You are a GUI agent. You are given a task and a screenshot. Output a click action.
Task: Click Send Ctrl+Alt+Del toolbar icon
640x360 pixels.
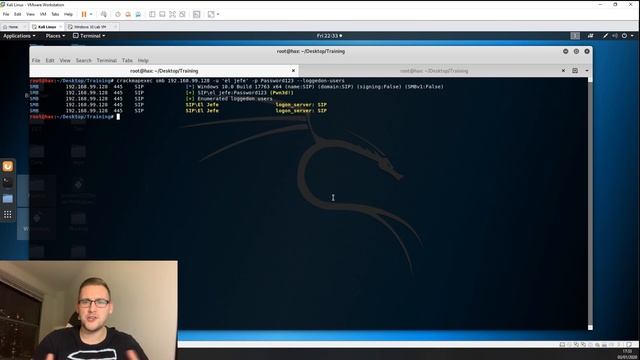104,14
